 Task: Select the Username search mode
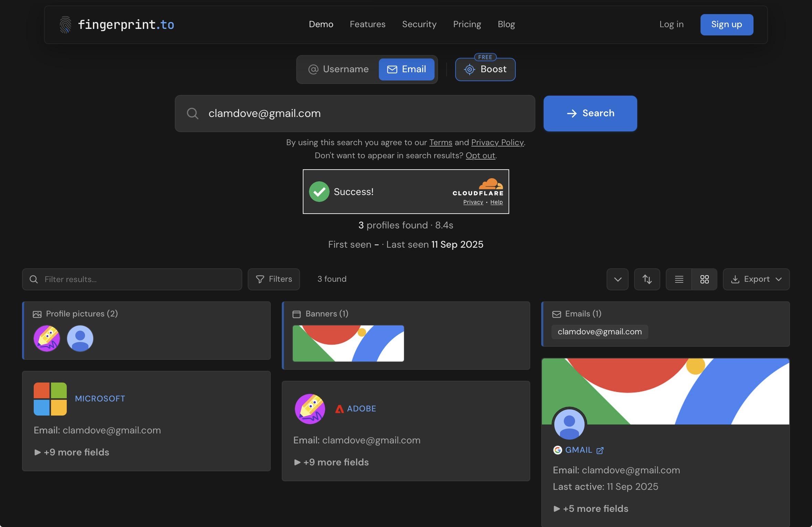pyautogui.click(x=339, y=69)
